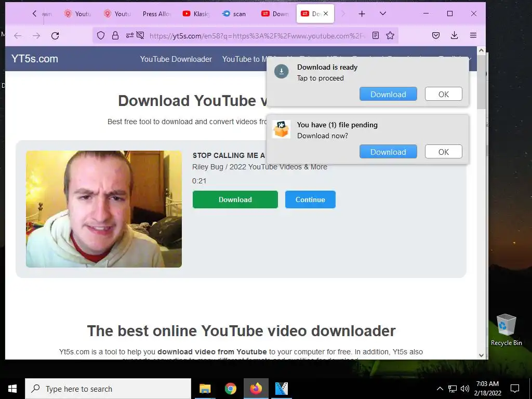Switch to the Press Allow tab
Viewport: 532px width, 399px height.
[x=157, y=14]
